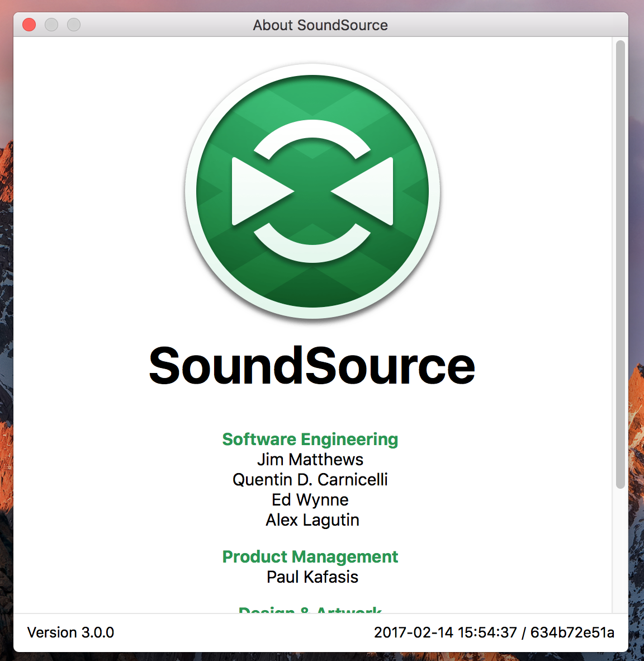
Task: Select the name Alex Lagutin
Action: (312, 520)
